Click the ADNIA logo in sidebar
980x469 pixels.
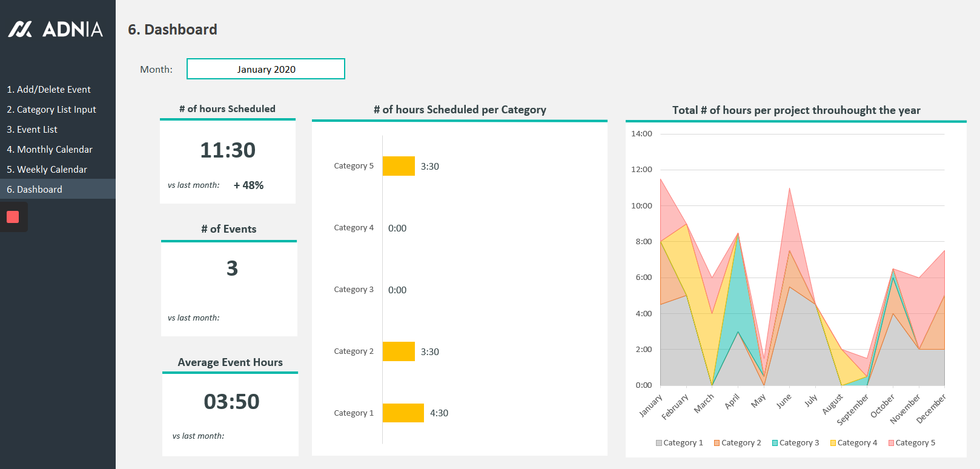[x=56, y=29]
